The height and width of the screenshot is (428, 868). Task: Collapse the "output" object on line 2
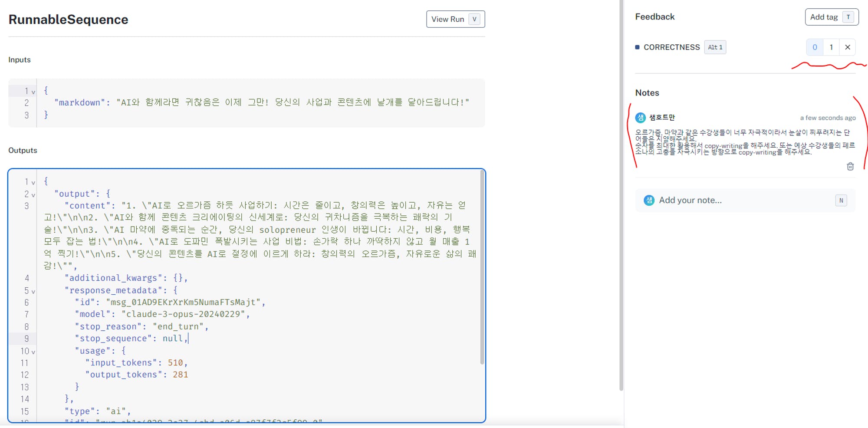pyautogui.click(x=33, y=194)
